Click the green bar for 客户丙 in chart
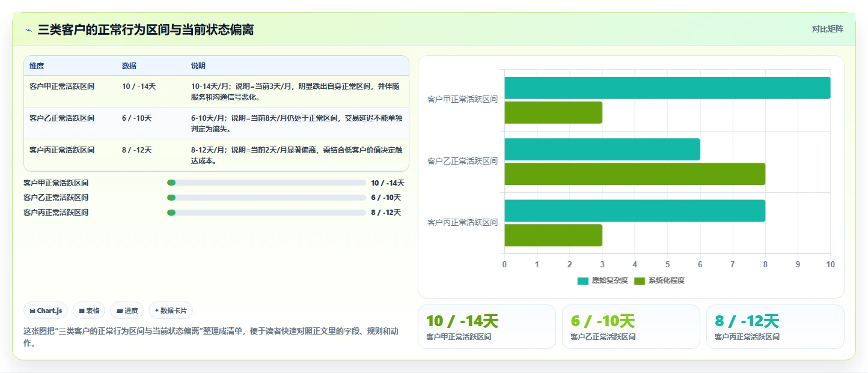This screenshot has height=373, width=868. [x=553, y=235]
